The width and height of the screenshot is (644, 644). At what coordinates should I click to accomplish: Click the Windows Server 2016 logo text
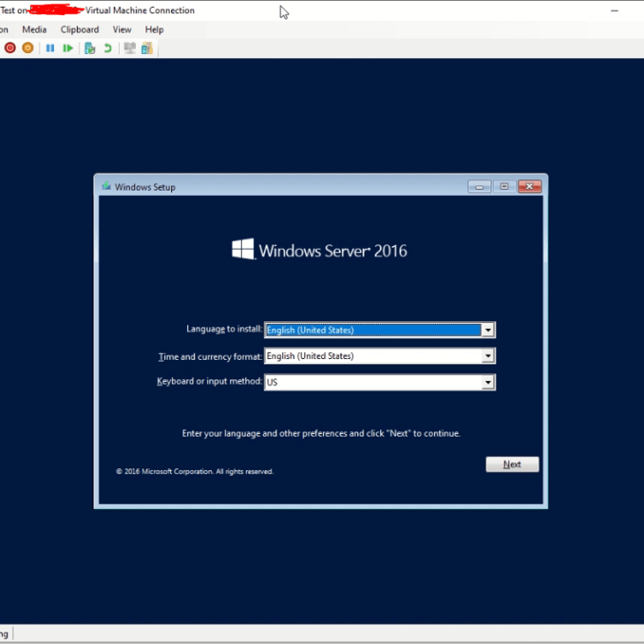click(x=333, y=251)
